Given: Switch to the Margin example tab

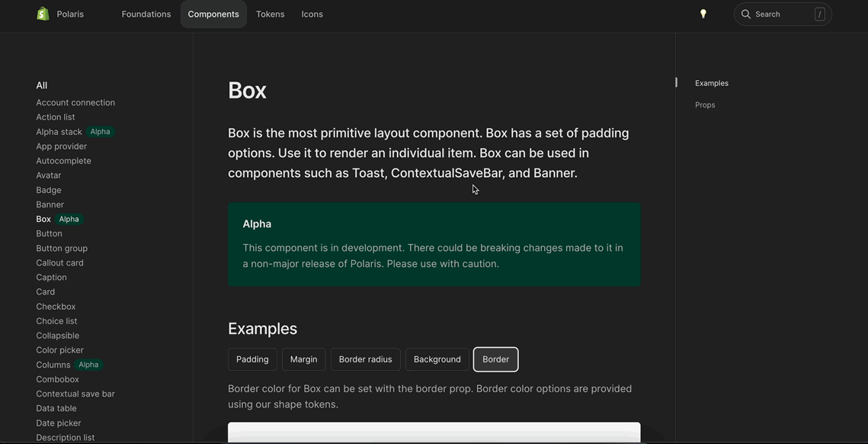Looking at the screenshot, I should [303, 359].
